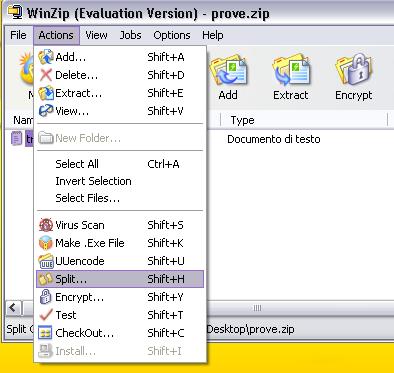Choose highlighted Split... menu entry
Screen dimensions: 394x373
120,279
